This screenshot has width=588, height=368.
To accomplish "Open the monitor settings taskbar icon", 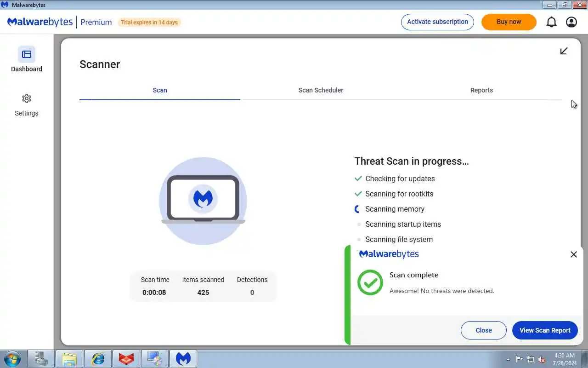I will 155,359.
